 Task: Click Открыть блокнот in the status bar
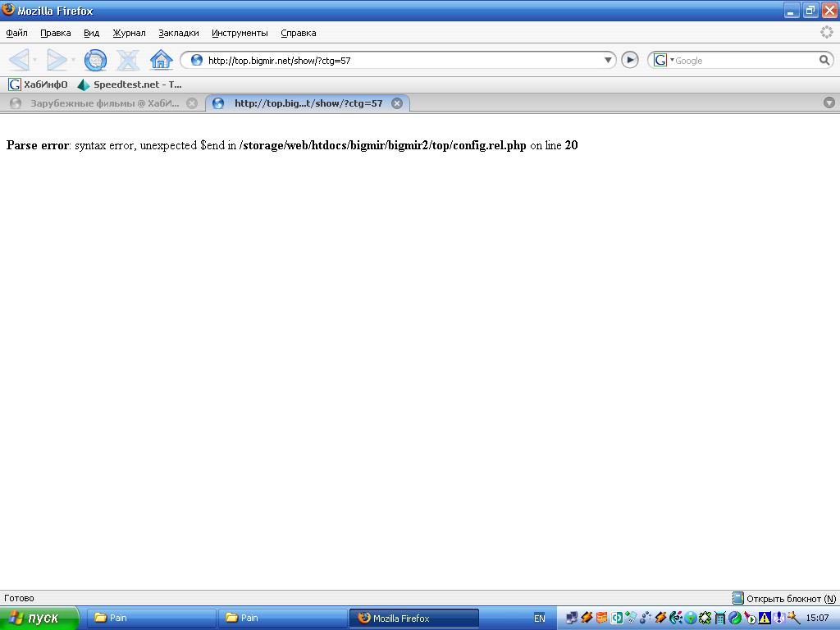click(784, 599)
